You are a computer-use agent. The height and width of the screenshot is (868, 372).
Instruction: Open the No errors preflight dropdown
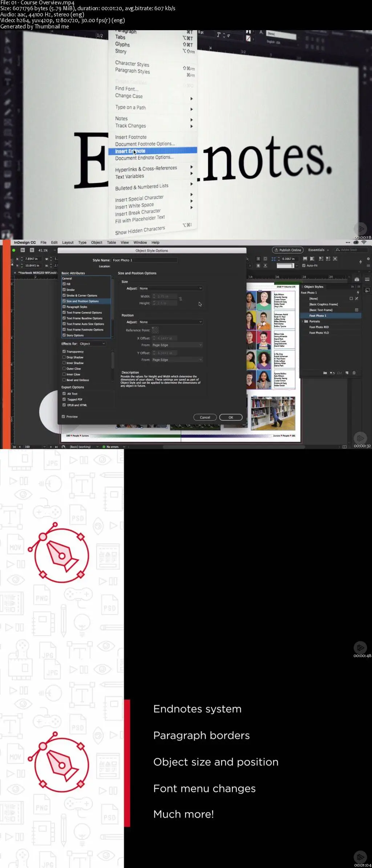tap(124, 447)
